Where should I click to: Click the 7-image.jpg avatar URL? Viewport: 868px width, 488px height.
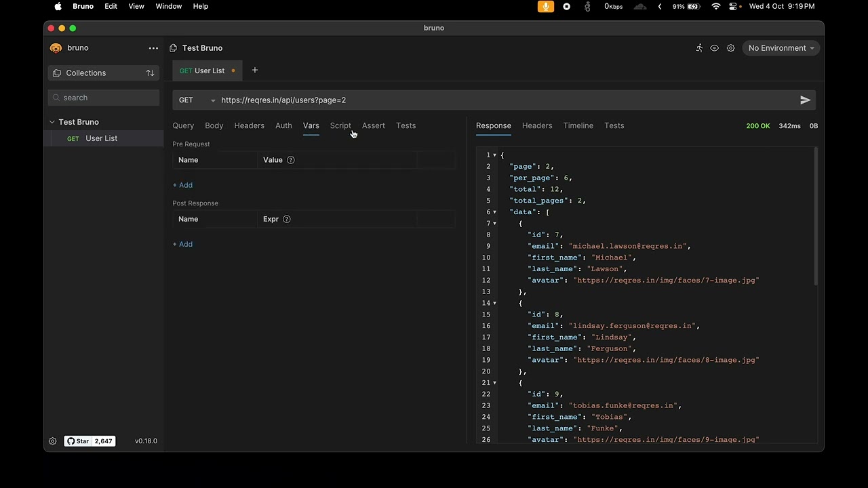pyautogui.click(x=666, y=281)
